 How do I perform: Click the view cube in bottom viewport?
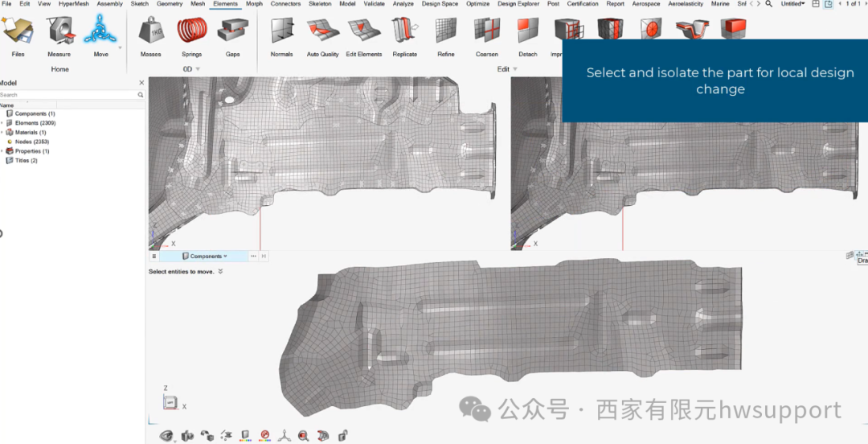click(x=170, y=402)
